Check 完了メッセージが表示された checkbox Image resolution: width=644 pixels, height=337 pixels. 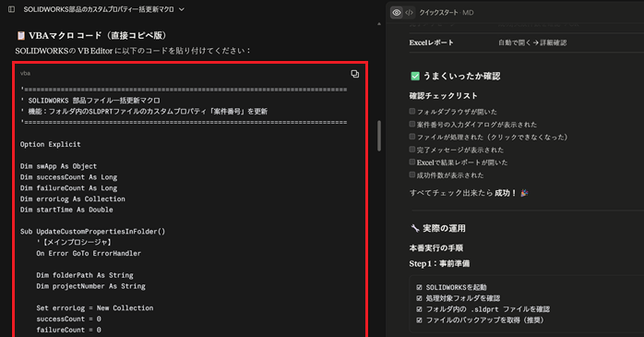411,150
